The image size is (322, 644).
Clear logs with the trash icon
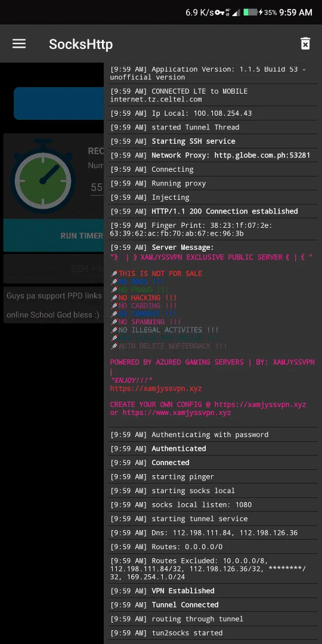coord(305,44)
